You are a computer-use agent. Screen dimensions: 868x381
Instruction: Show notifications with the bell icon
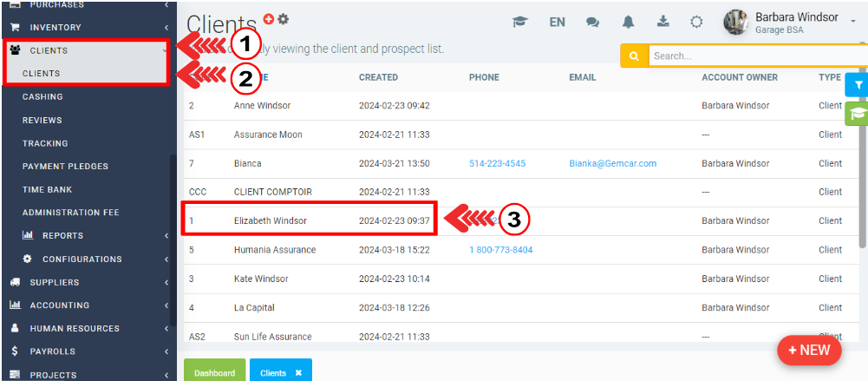(627, 22)
